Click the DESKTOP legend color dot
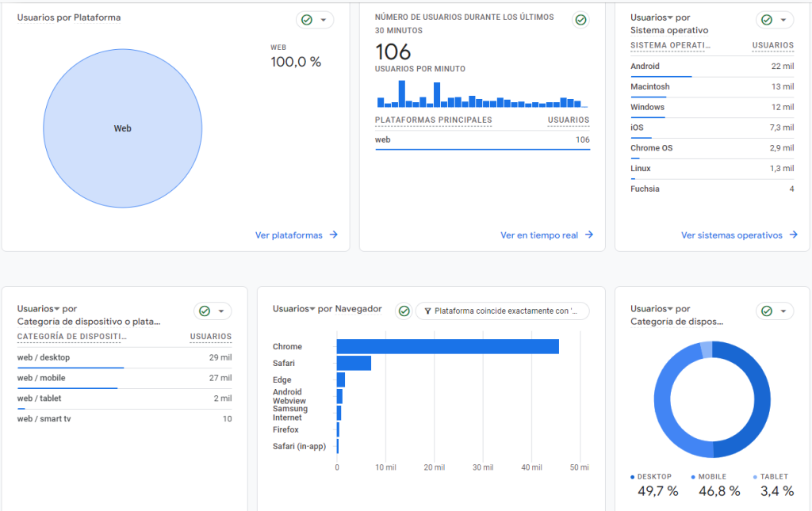 pos(633,477)
